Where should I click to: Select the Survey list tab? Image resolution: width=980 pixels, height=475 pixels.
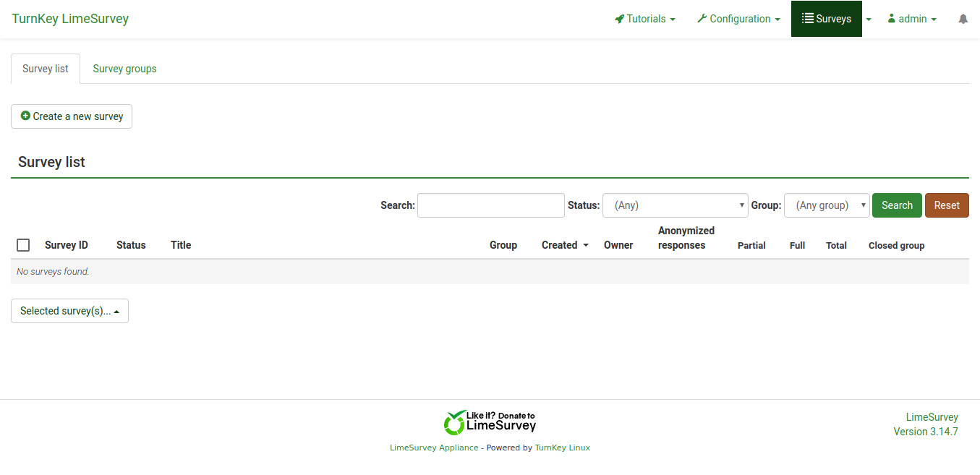tap(46, 69)
